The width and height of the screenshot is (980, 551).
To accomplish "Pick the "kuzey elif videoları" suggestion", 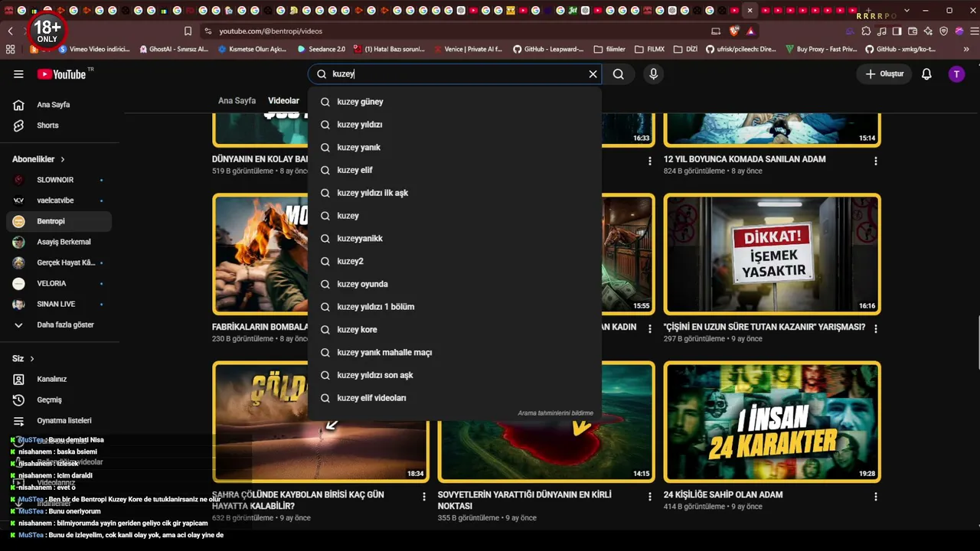I will pos(455,398).
